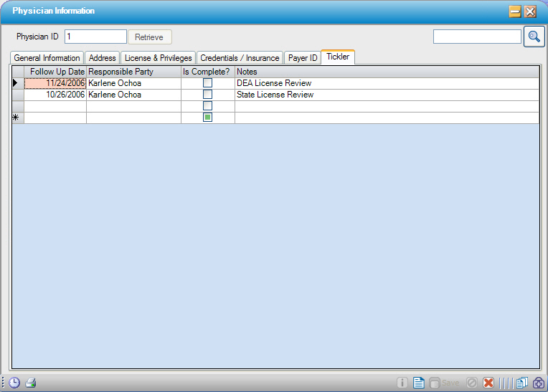The height and width of the screenshot is (392, 548).
Task: Check Is Complete for State License Review
Action: coord(207,95)
